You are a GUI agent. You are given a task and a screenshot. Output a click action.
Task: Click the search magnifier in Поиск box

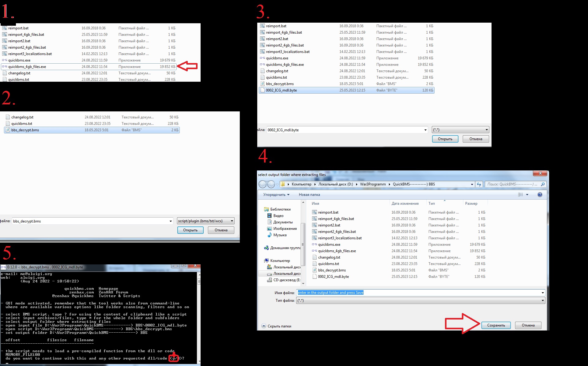[x=543, y=184]
